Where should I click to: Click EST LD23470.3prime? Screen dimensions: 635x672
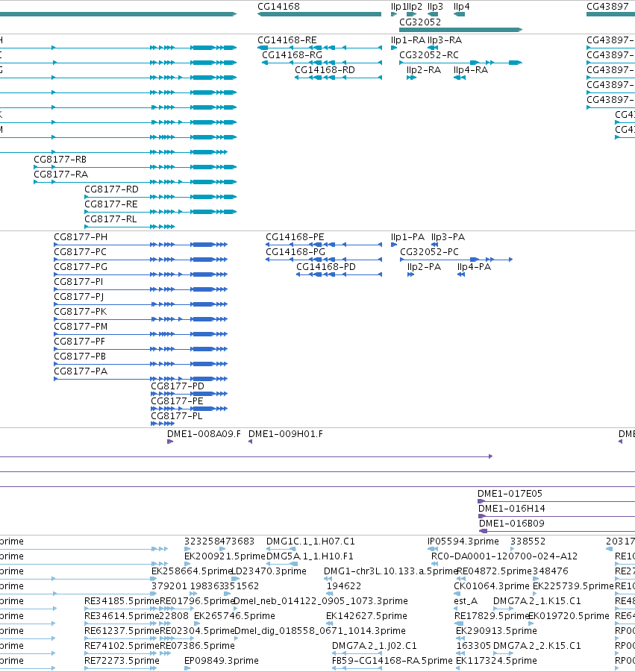point(269,571)
